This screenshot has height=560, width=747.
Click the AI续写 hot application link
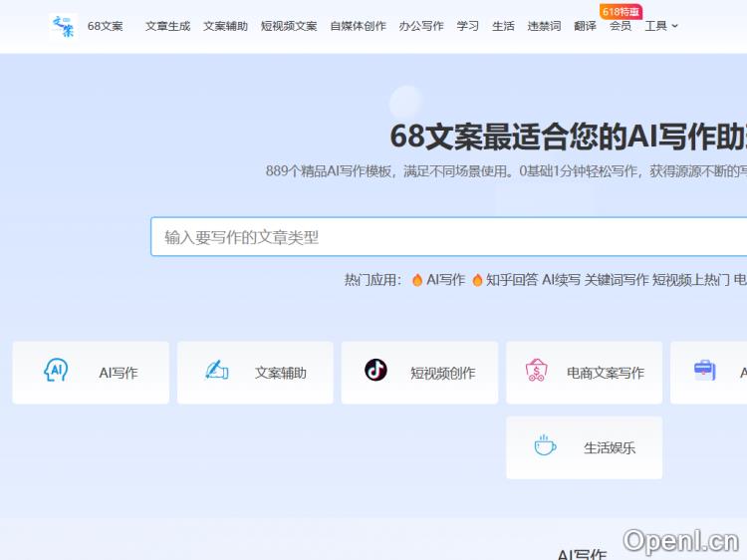(561, 280)
